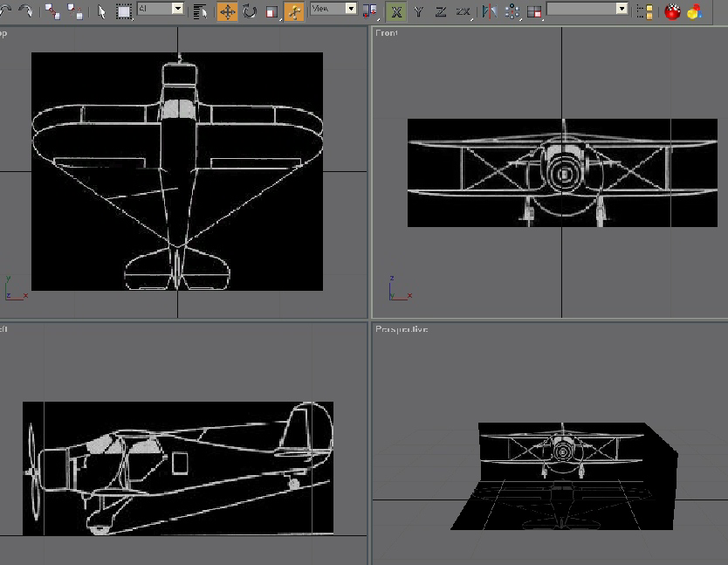
Task: Pick the Select and Scale tool
Action: 271,11
